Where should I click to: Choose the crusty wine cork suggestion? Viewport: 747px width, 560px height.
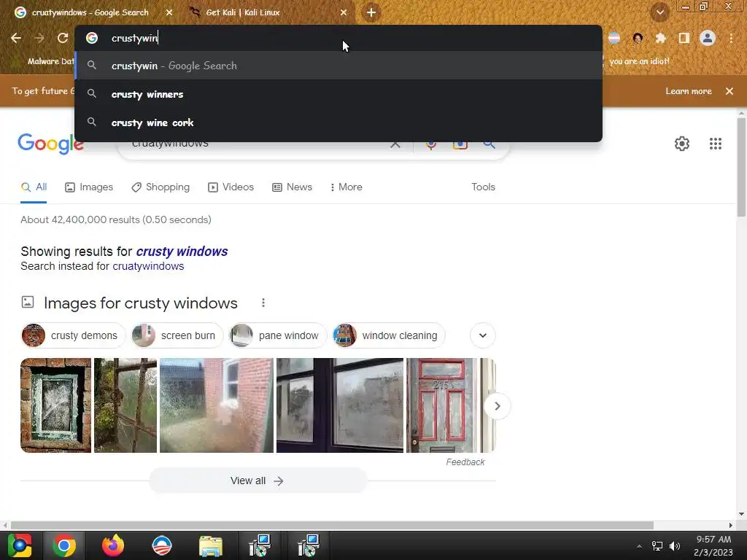tap(338, 122)
